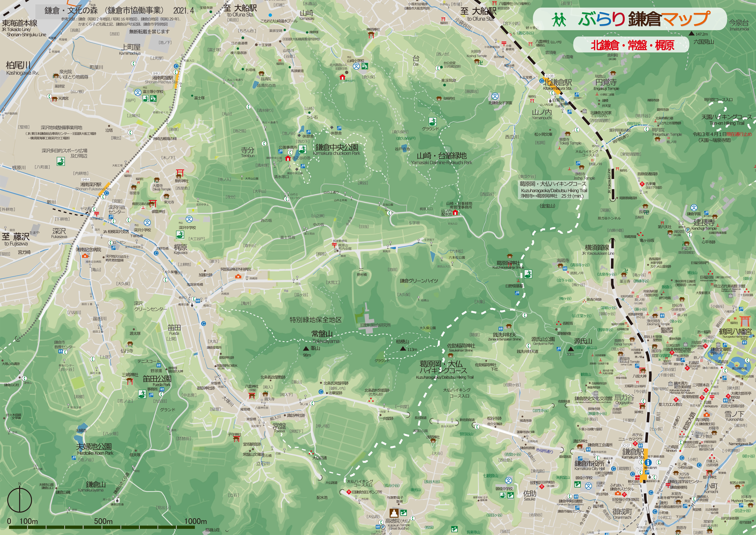Click the '小町 Komachi' district label
756x535 pixels.
[x=711, y=488]
